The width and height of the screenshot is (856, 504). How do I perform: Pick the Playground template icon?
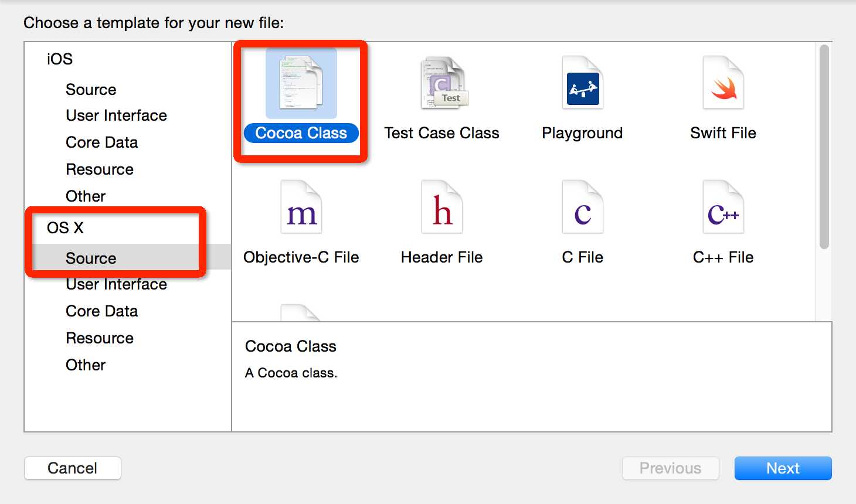point(583,83)
